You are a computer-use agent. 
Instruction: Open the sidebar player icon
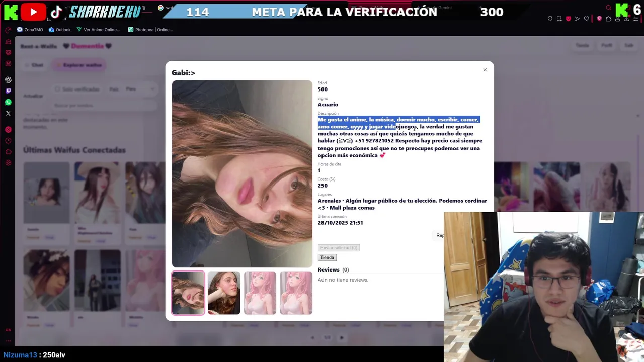pos(8,130)
